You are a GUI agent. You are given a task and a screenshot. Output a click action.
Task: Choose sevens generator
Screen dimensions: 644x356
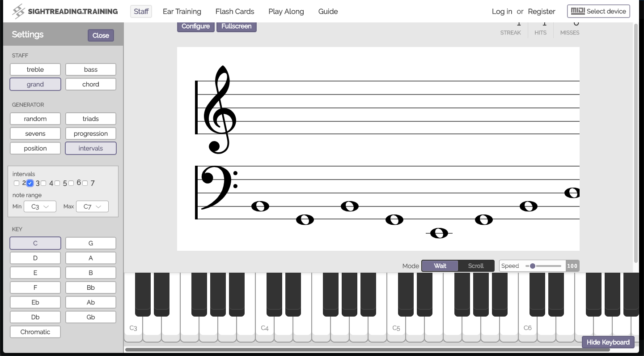35,133
